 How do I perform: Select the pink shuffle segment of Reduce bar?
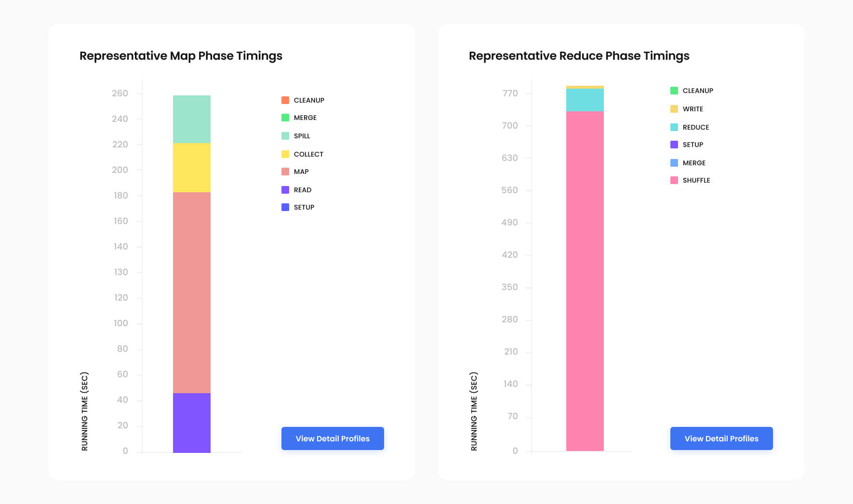click(x=585, y=281)
